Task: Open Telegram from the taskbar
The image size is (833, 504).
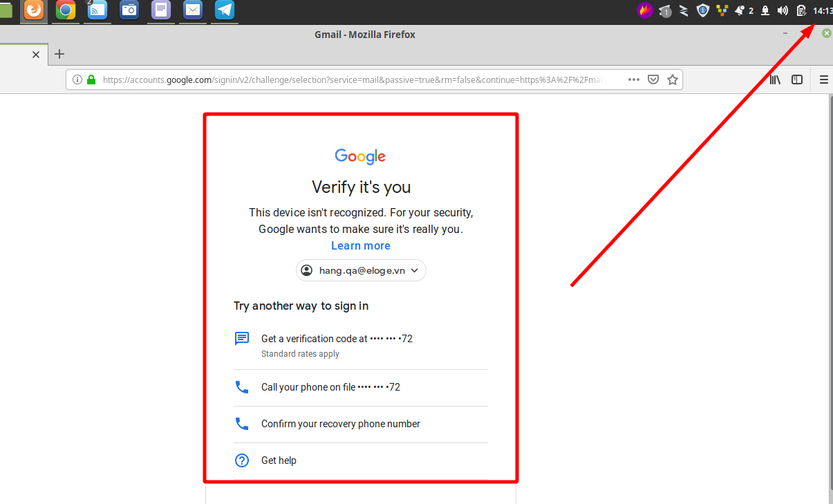Action: click(225, 10)
